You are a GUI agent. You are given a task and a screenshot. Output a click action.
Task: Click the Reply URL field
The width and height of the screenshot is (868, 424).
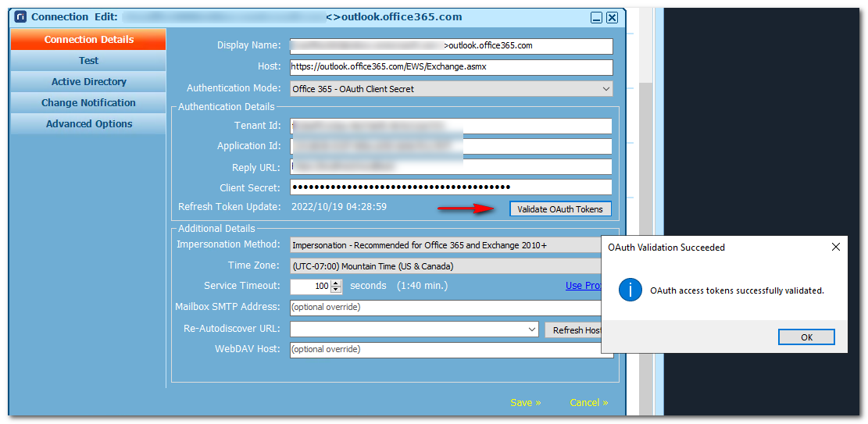click(x=451, y=167)
